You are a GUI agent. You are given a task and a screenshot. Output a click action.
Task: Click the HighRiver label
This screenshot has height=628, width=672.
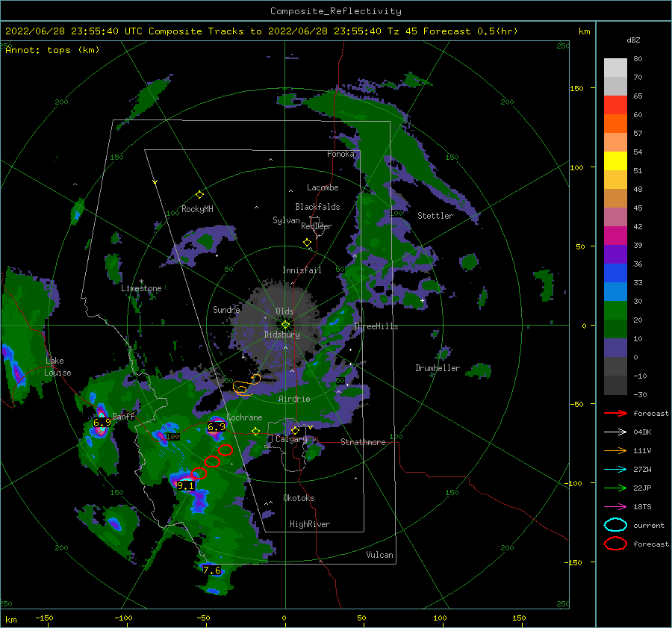[x=310, y=524]
